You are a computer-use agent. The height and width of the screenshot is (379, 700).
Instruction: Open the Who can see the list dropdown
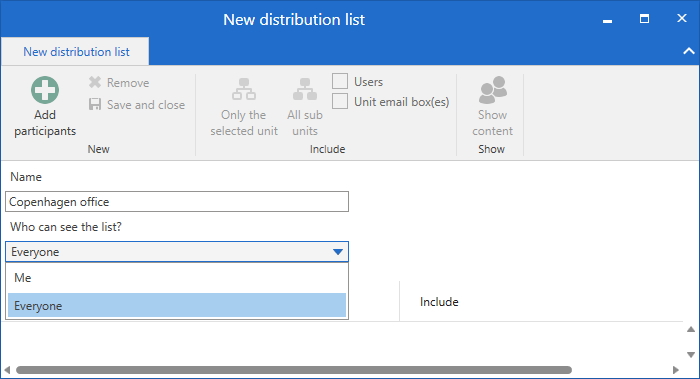pos(177,252)
